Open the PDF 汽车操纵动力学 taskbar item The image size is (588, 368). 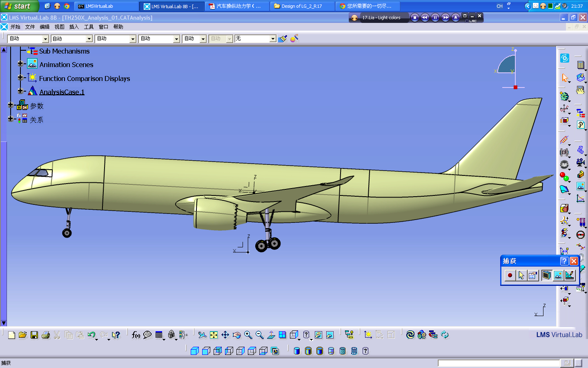tap(238, 6)
